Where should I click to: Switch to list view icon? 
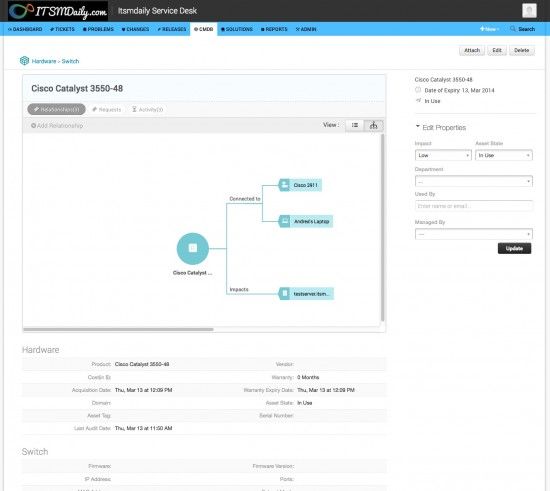tap(355, 125)
